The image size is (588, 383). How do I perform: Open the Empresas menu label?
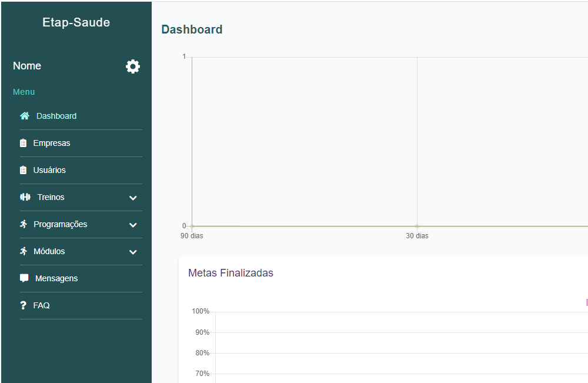click(52, 143)
